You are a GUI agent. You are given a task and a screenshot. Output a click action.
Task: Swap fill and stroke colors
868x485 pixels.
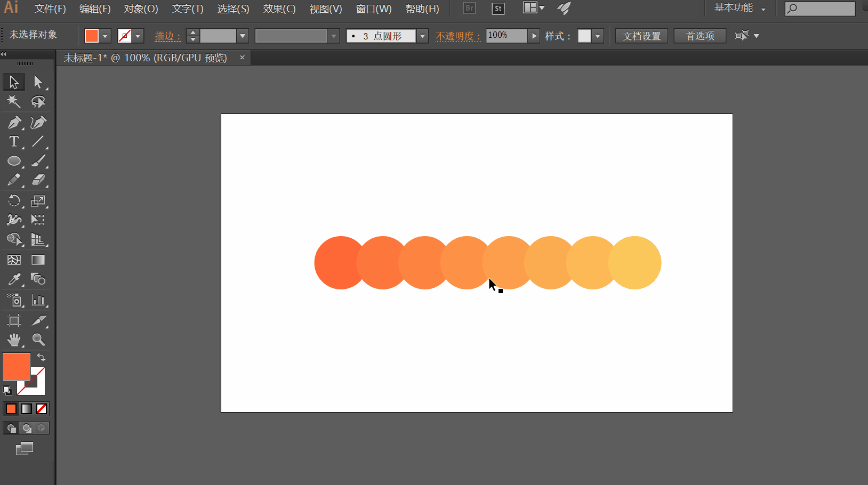point(41,358)
